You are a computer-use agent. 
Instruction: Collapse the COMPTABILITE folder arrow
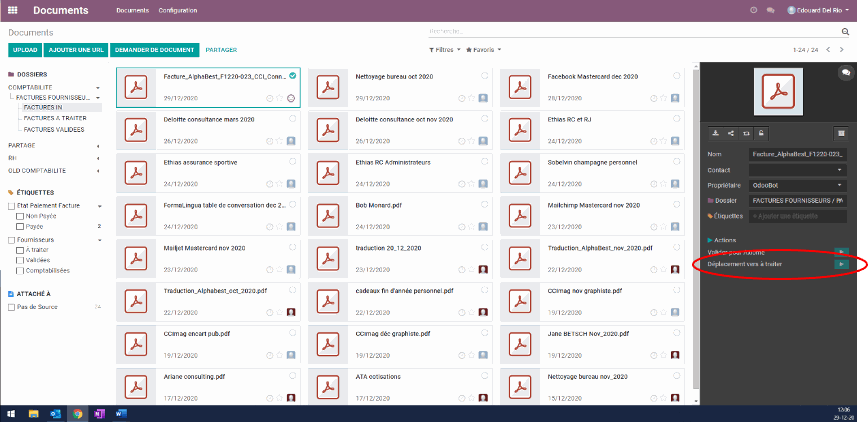pyautogui.click(x=99, y=88)
